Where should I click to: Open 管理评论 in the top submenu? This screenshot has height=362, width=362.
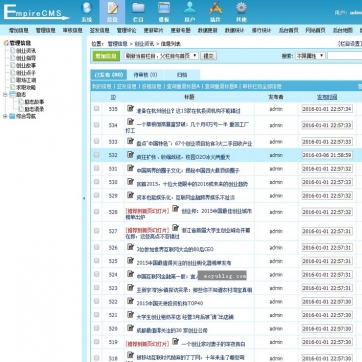pyautogui.click(x=126, y=30)
